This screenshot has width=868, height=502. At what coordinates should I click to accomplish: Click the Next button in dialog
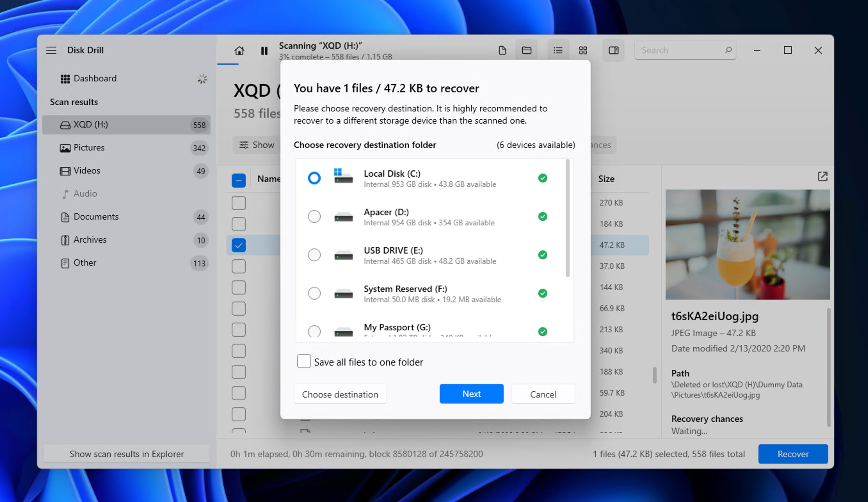coord(471,393)
